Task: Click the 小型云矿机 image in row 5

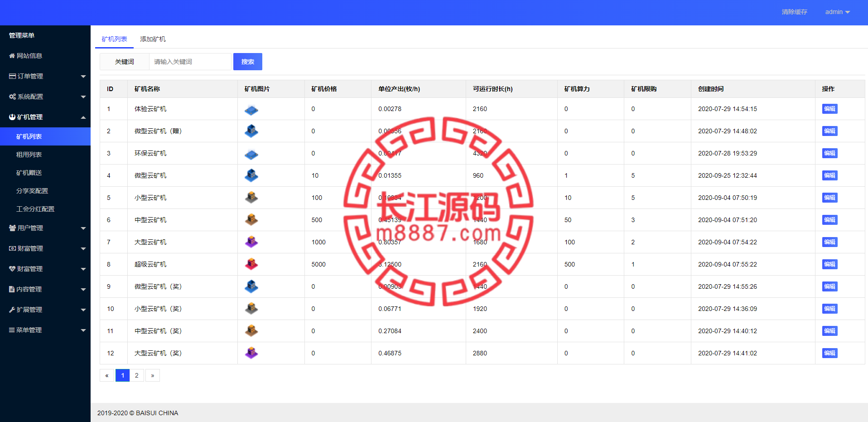Action: point(251,198)
